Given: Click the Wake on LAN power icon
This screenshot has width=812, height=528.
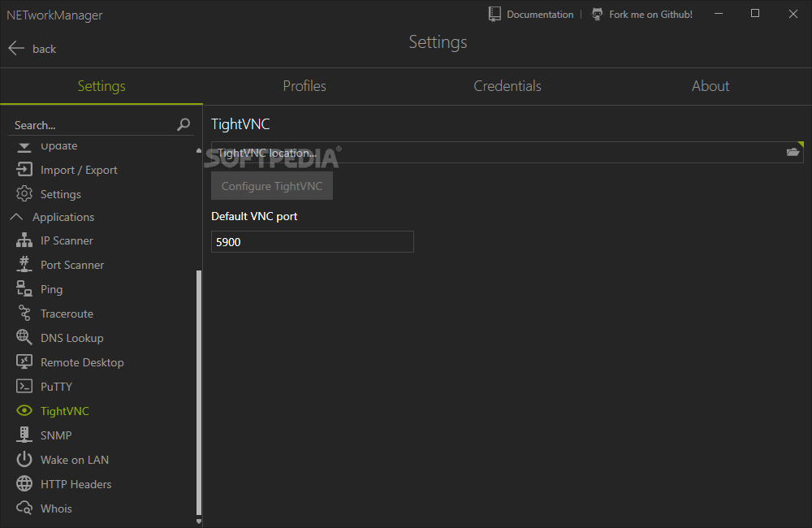Looking at the screenshot, I should coord(24,459).
